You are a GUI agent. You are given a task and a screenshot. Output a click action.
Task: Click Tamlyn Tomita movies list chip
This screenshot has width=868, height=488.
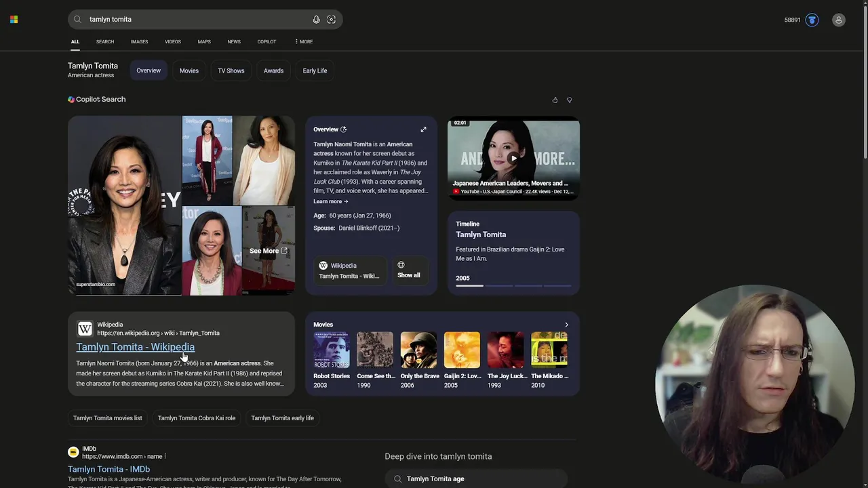click(x=108, y=418)
